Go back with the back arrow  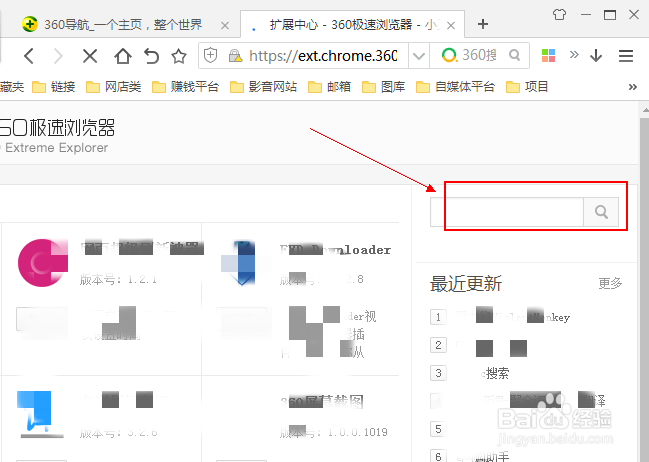coord(29,55)
